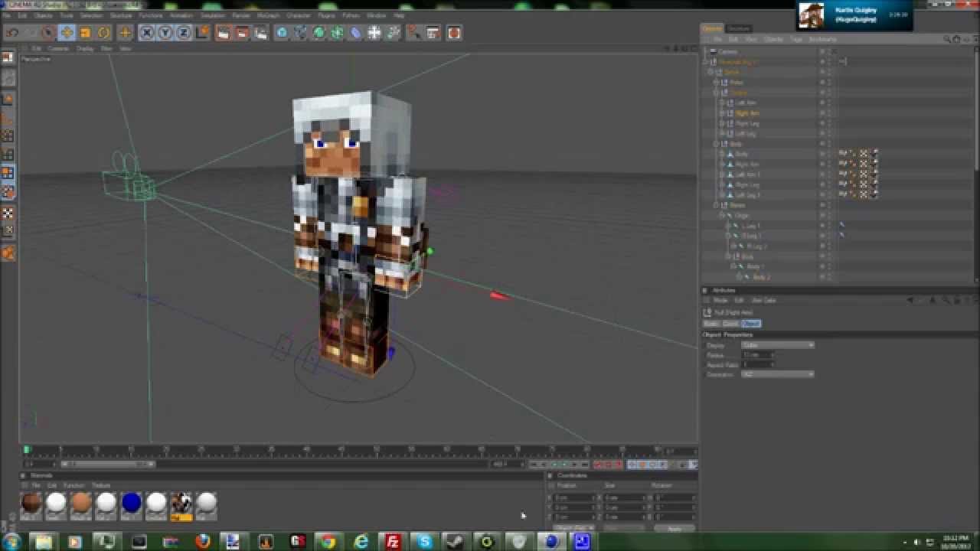Collapse the R Leg 1 joint expander
980x551 pixels.
727,236
